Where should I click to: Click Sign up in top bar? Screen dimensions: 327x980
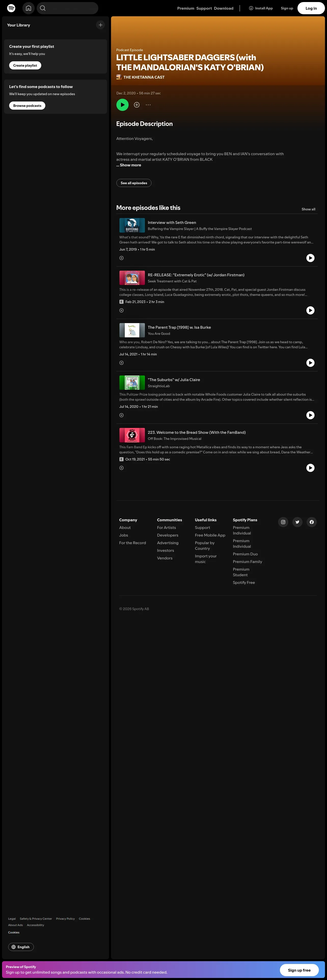(x=287, y=8)
